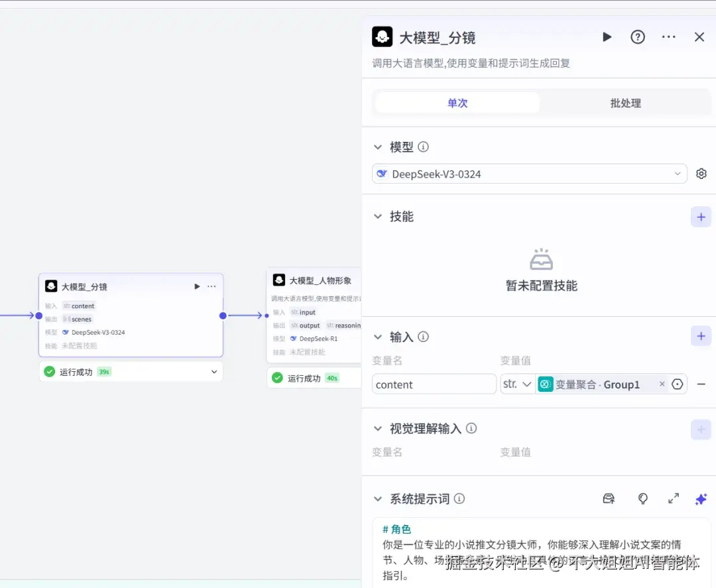Collapse the 系统提示词 section
Viewport: 716px width, 588px height.
pos(378,499)
